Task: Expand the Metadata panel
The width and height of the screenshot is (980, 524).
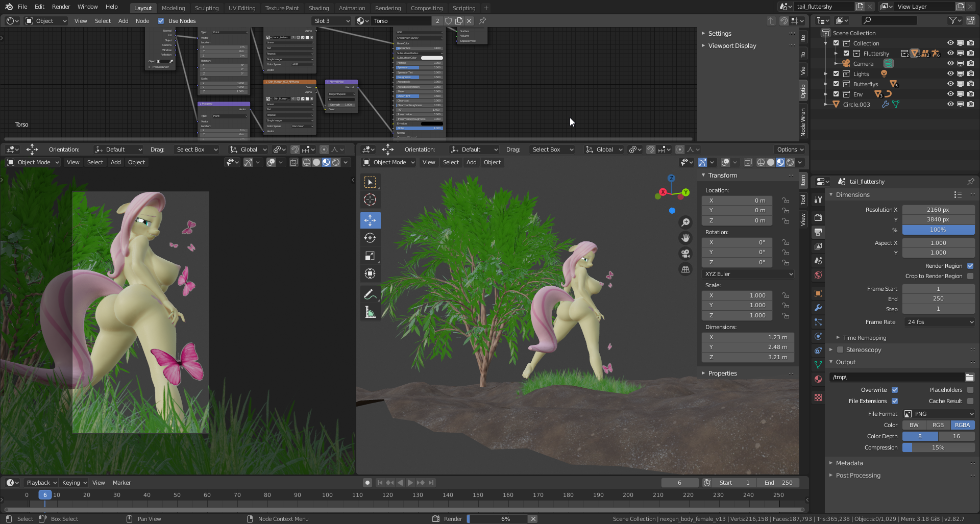Action: (849, 463)
